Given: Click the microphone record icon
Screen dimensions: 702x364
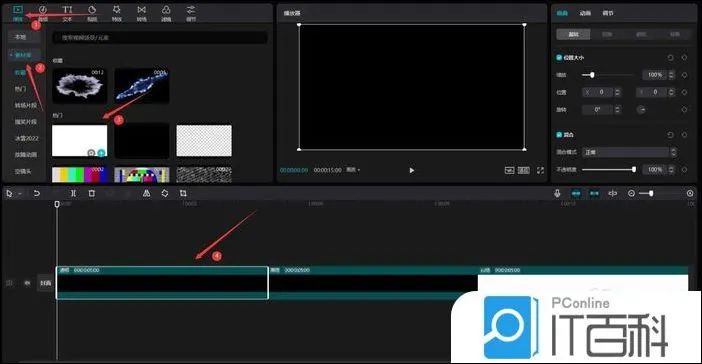Looking at the screenshot, I should pyautogui.click(x=557, y=193).
